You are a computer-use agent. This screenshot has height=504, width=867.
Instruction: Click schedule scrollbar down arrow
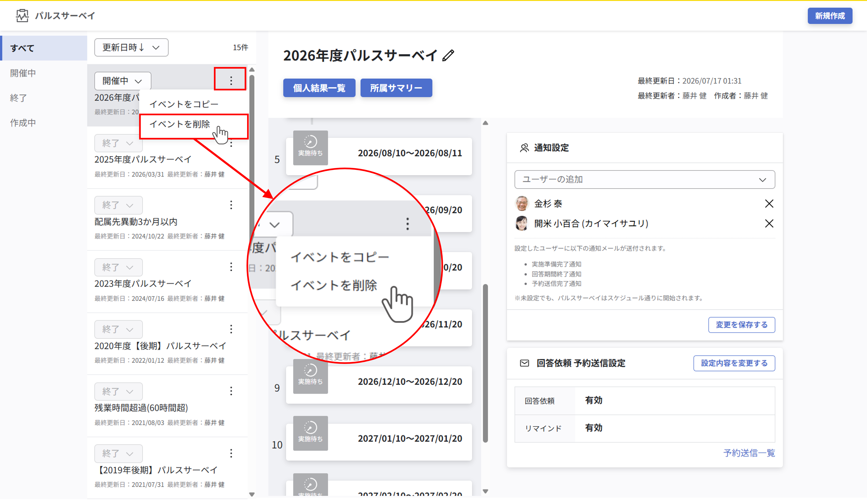pyautogui.click(x=485, y=491)
